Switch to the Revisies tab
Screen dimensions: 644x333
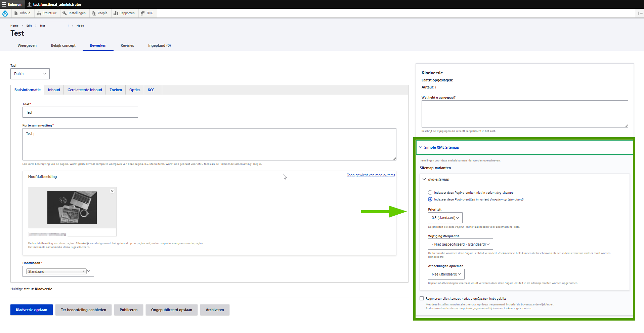[x=127, y=45]
